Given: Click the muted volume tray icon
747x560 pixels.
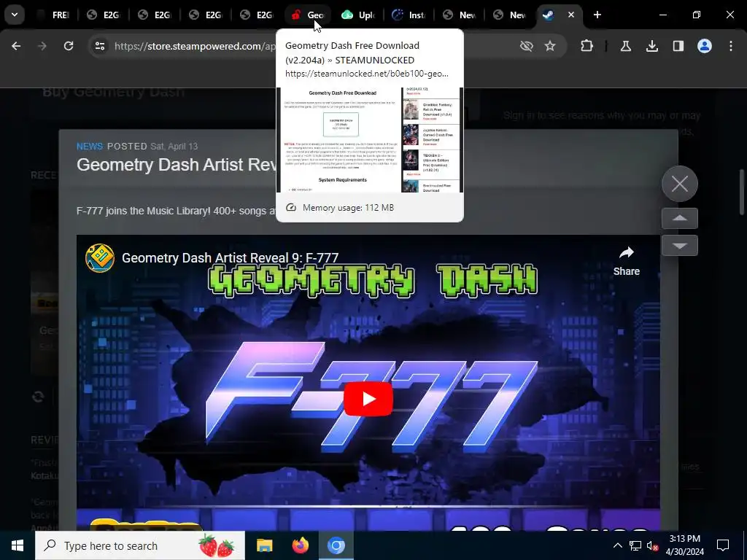Looking at the screenshot, I should (653, 545).
